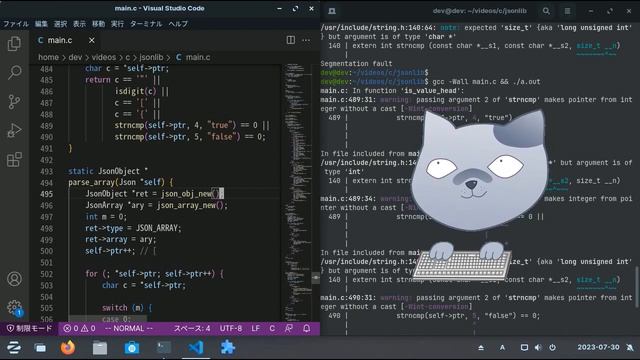
Task: Open the Search view in activity bar
Action: pyautogui.click(x=14, y=73)
